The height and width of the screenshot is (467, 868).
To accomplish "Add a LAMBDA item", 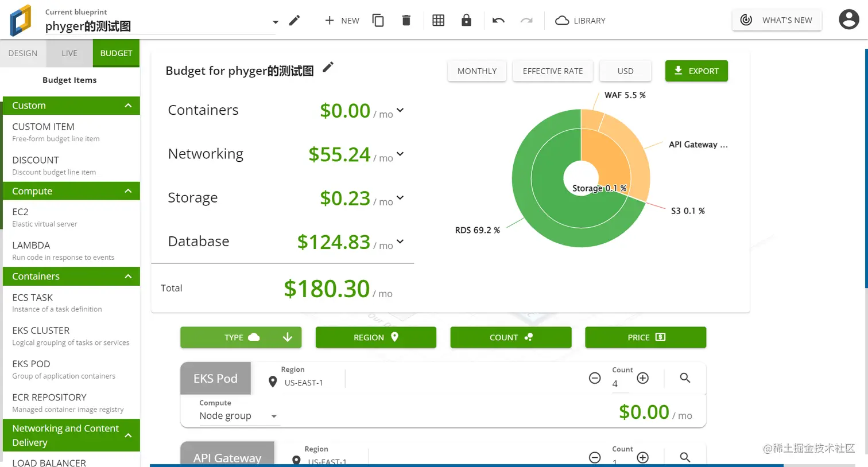I will coord(71,251).
